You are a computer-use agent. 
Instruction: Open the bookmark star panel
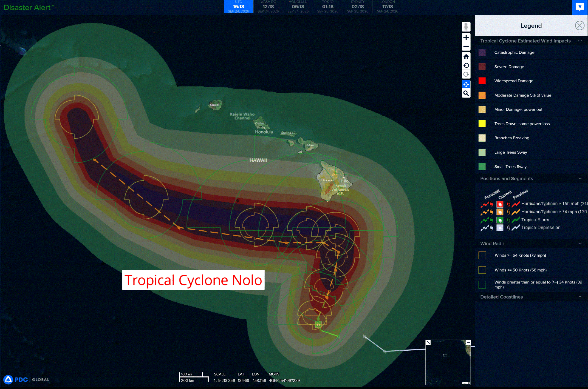point(580,7)
